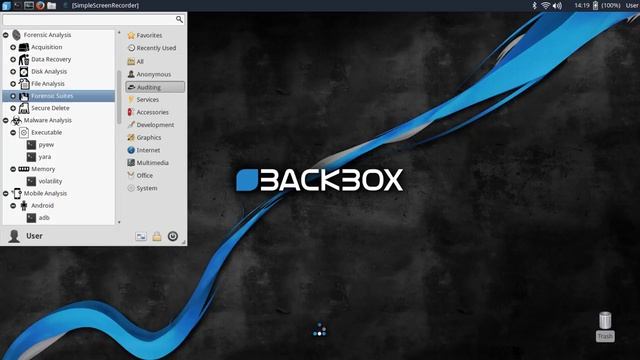The height and width of the screenshot is (360, 640).
Task: Click the Malware Analysis biohazard icon
Action: point(16,120)
